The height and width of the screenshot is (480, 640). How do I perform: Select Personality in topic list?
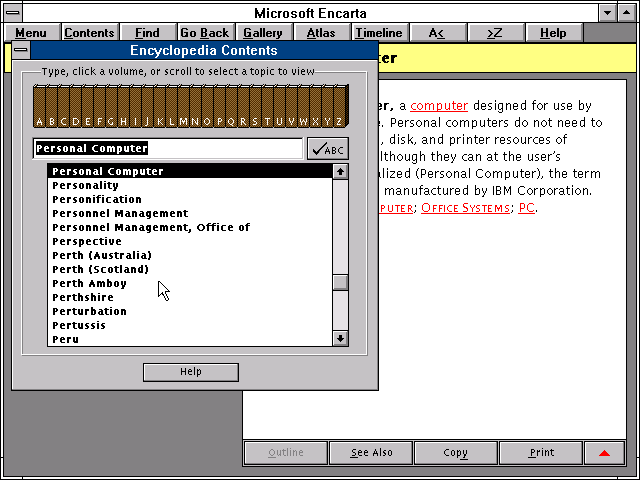[190, 185]
